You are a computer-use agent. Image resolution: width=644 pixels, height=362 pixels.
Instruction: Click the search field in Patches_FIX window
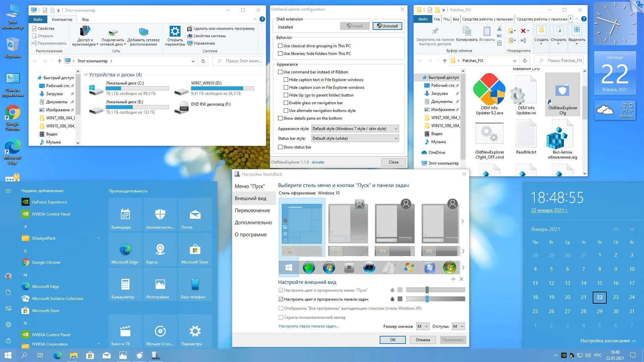click(559, 61)
